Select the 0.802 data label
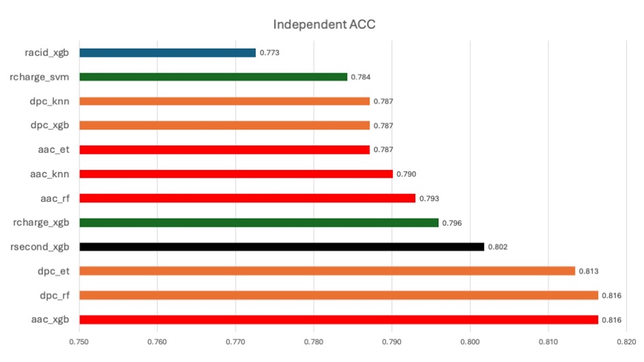644x362 pixels. pos(498,247)
